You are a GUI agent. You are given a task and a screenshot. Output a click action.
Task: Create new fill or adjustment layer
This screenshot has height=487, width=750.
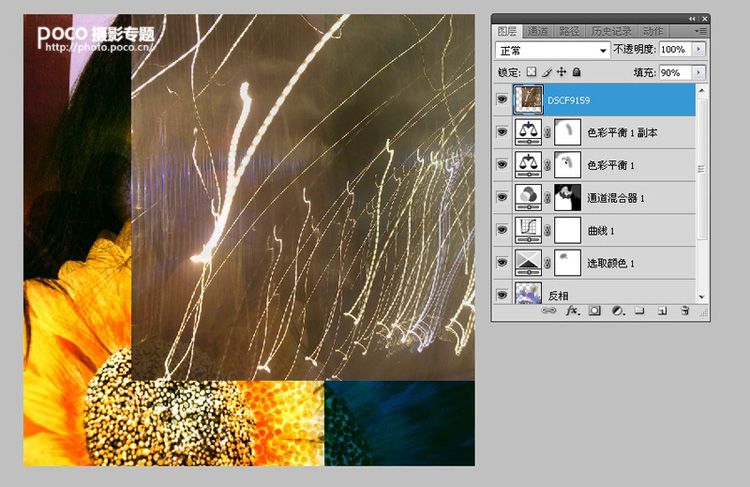pyautogui.click(x=618, y=310)
